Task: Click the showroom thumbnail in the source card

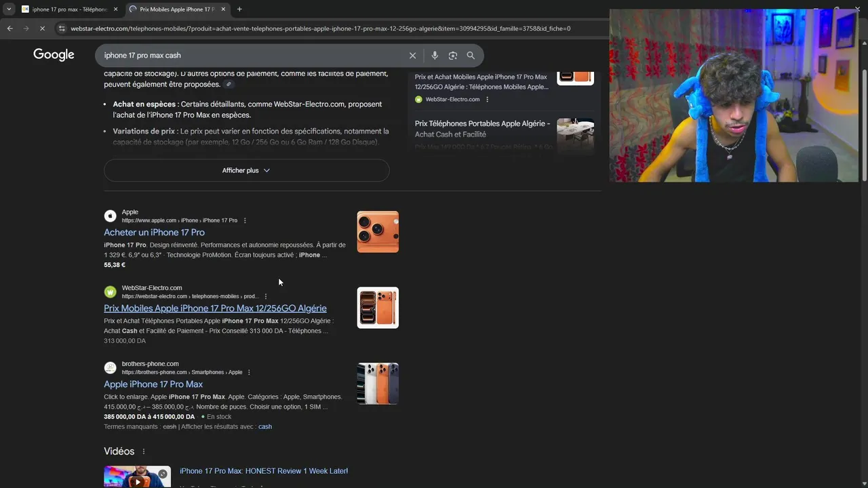Action: [575, 136]
